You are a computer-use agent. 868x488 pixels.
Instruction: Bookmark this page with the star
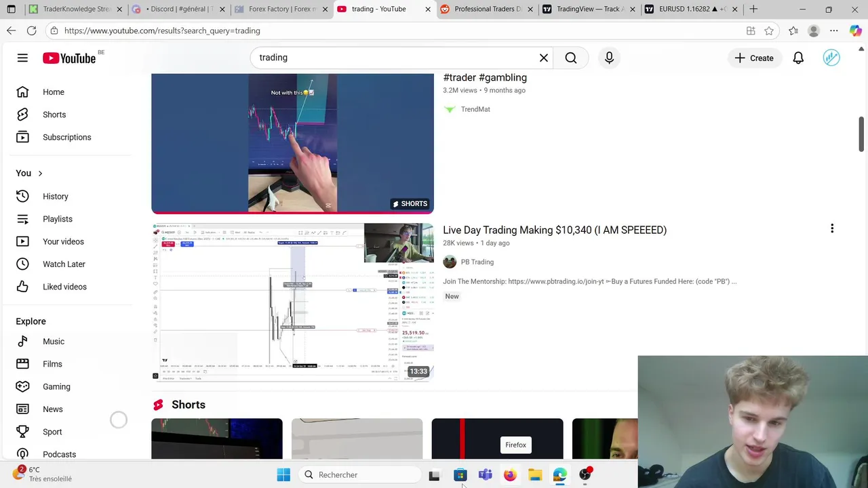pos(769,30)
